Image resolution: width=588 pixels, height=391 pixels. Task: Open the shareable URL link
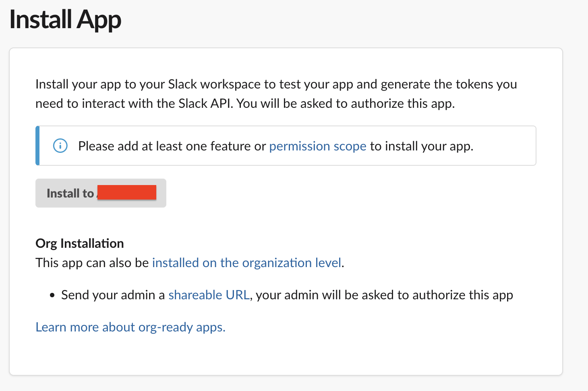209,295
